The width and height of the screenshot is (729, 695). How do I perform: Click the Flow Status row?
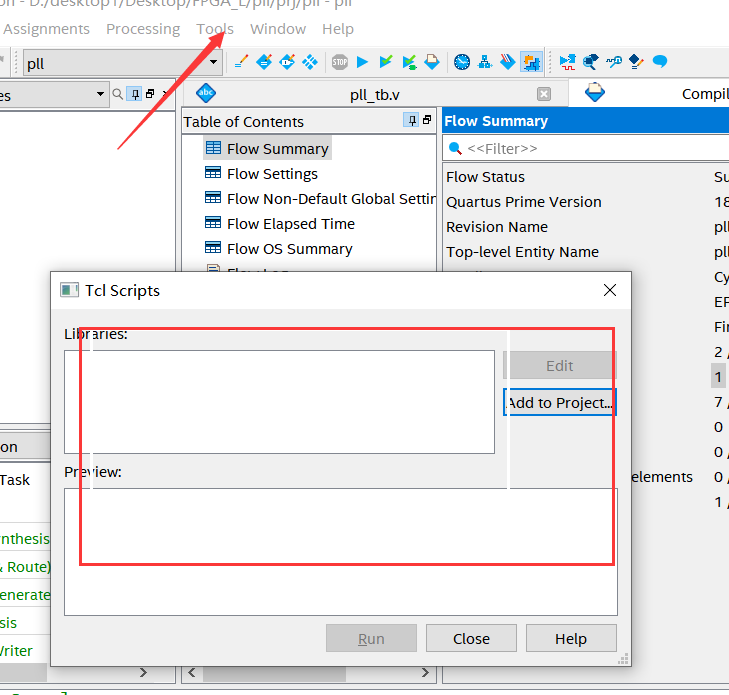586,177
